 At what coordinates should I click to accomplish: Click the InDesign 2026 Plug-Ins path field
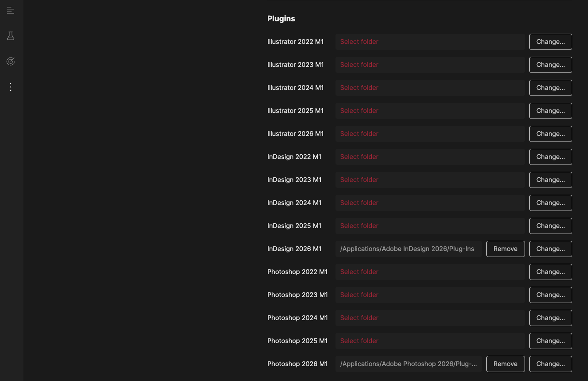[x=408, y=249]
